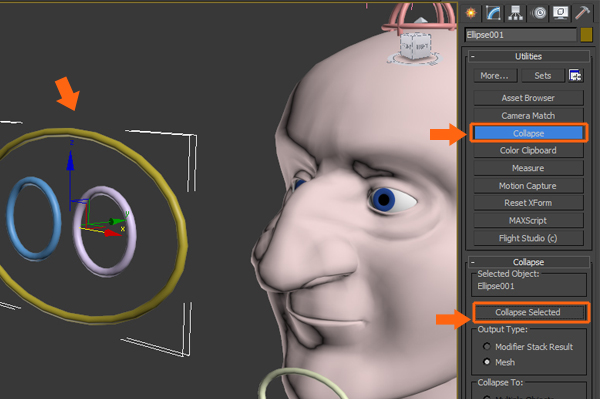Select Modifier Stack Result output type
The height and width of the screenshot is (400, 600).
tap(487, 346)
